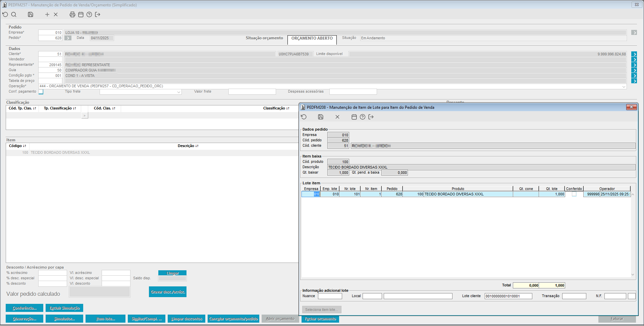The width and height of the screenshot is (644, 326).
Task: Click Seleciona item lote... button
Action: [322, 310]
